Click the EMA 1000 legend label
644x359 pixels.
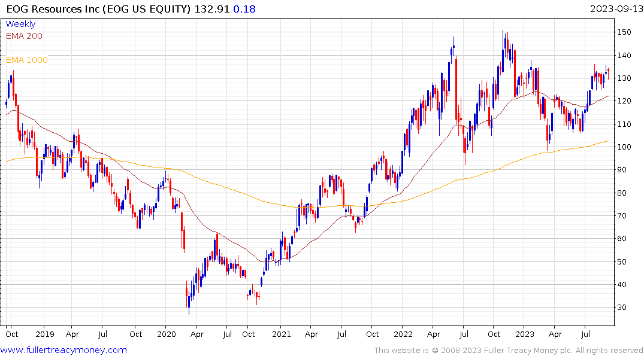[27, 60]
